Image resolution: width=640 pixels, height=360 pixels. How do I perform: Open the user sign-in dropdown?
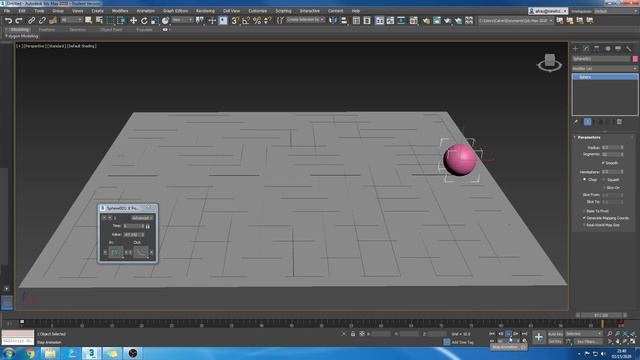[x=547, y=11]
